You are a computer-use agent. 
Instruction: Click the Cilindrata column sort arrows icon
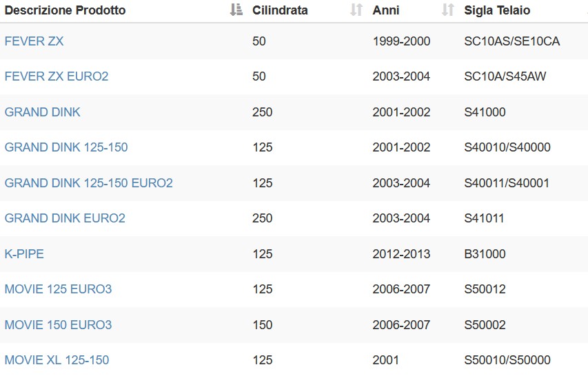pos(356,10)
